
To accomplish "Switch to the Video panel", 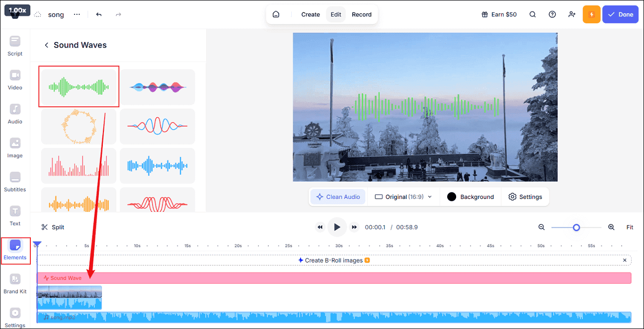I will pos(15,80).
